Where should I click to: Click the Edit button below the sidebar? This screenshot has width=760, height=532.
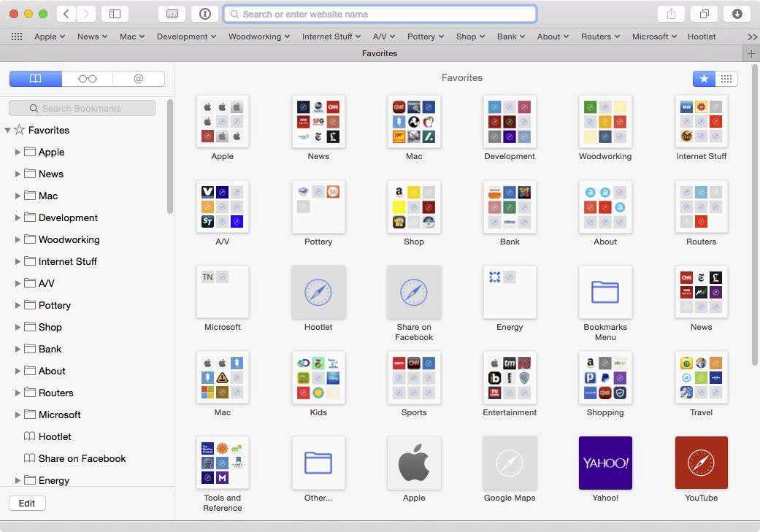tap(27, 504)
